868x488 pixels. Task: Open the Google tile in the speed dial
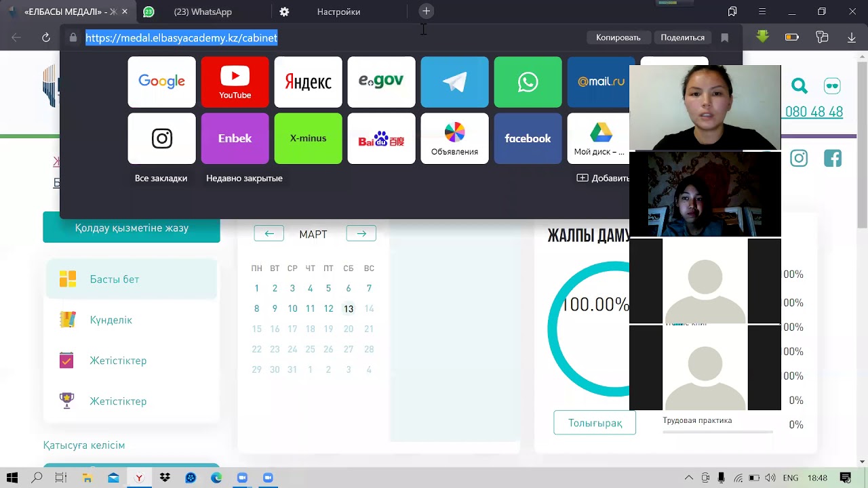(161, 82)
